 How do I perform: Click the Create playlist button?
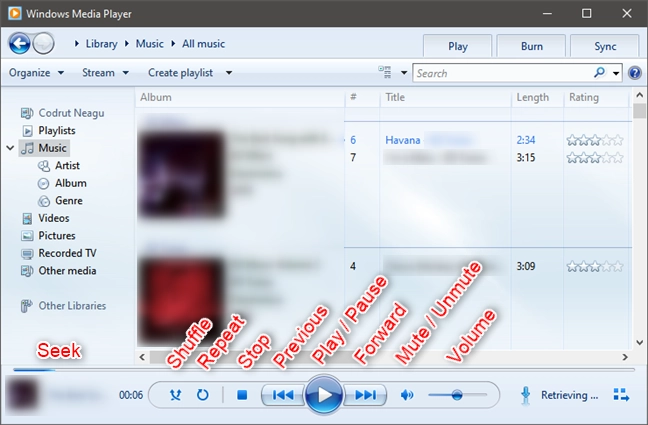tap(181, 73)
